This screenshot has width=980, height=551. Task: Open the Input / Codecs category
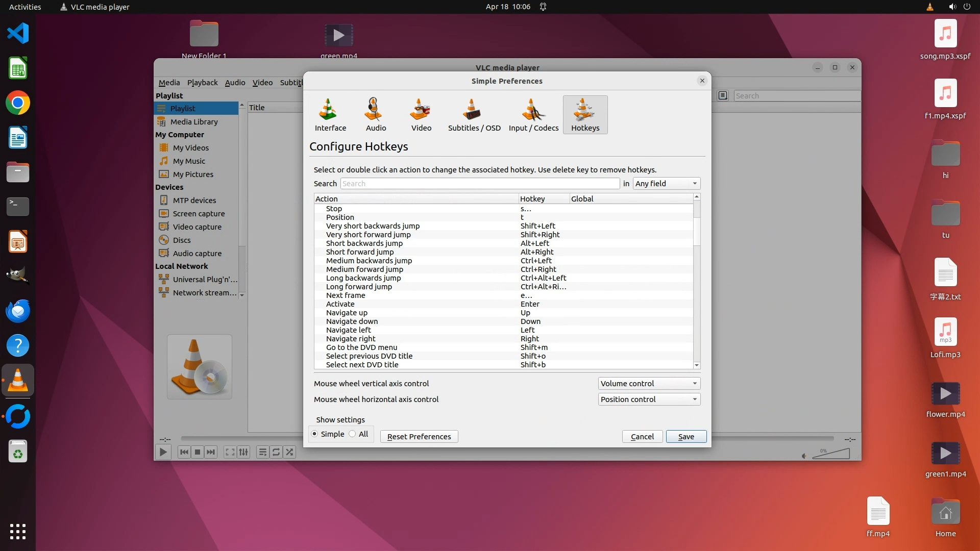[x=533, y=115]
